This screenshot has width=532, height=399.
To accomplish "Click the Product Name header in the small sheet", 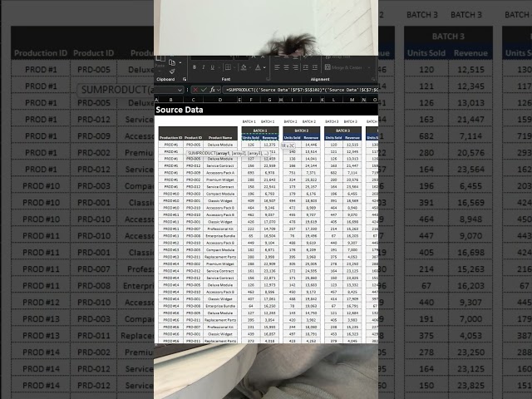I will pyautogui.click(x=220, y=137).
